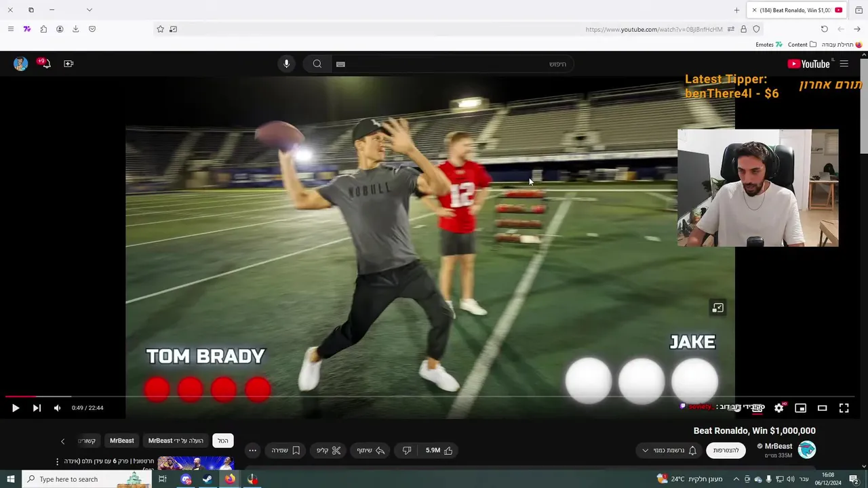Click the YouTube search magnifier button
Viewport: 868px width, 488px height.
(317, 64)
